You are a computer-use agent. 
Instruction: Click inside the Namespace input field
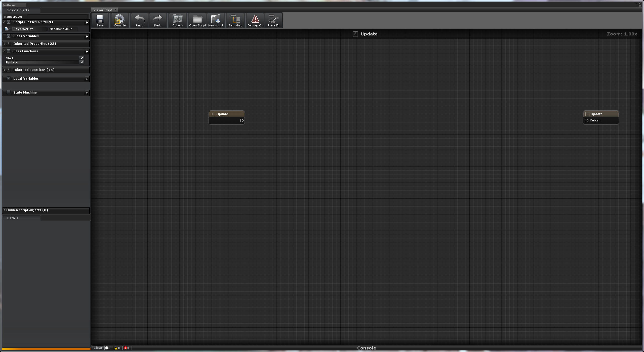(57, 16)
